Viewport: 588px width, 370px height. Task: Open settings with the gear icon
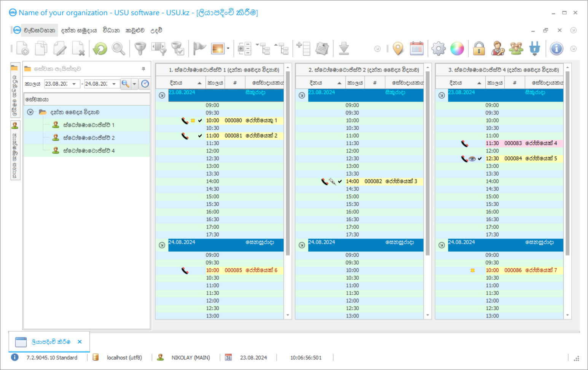point(438,49)
